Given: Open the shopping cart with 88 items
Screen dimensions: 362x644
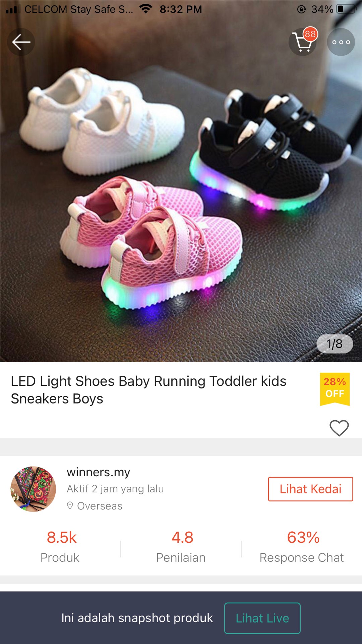Looking at the screenshot, I should (303, 42).
